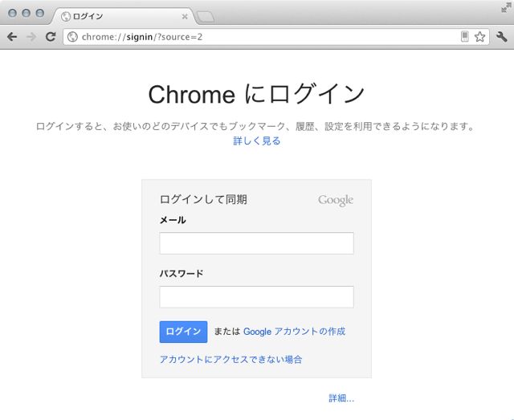Viewport: 514px width, 420px height.
Task: Click the Chrome にログイン heading
Action: pyautogui.click(x=256, y=94)
